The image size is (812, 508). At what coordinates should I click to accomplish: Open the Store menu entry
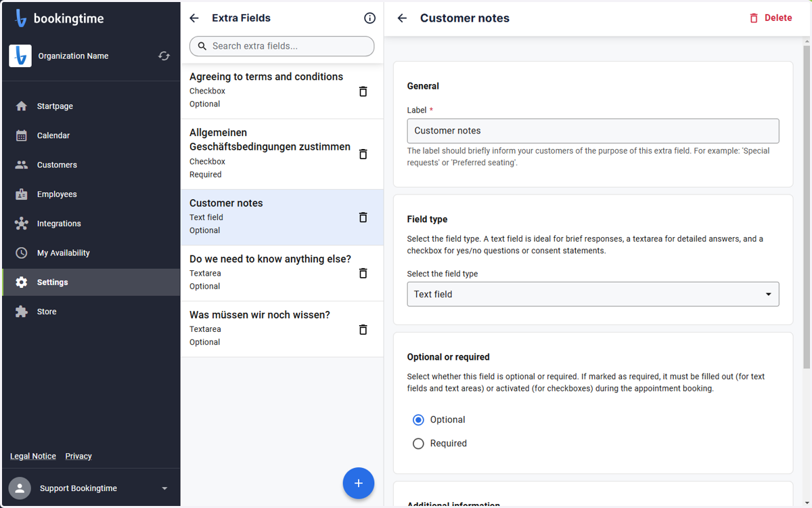pyautogui.click(x=91, y=312)
